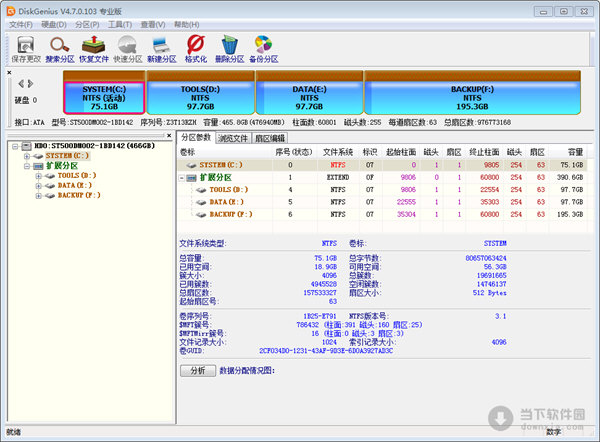Select DATA(E:) partition block in disk map
The height and width of the screenshot is (442, 600).
click(309, 93)
